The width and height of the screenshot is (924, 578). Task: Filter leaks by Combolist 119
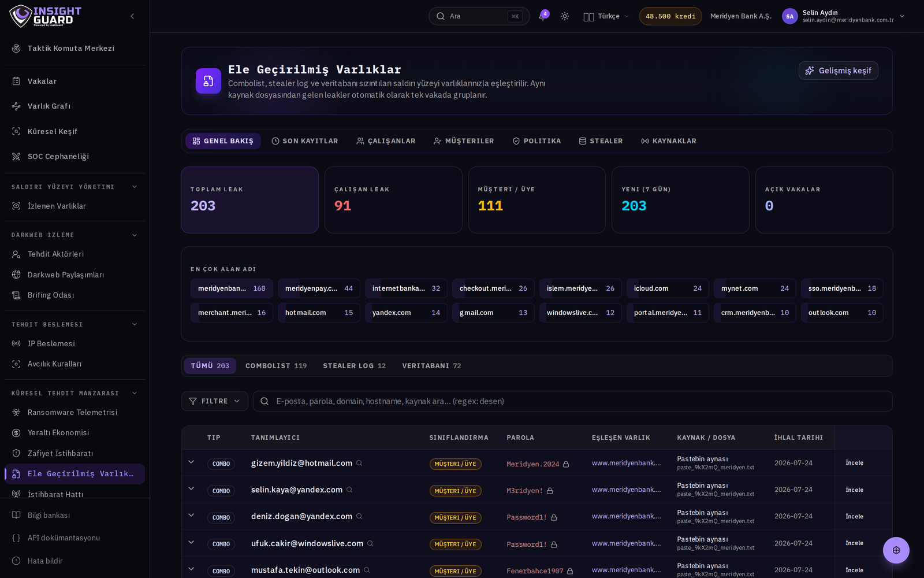click(x=276, y=366)
